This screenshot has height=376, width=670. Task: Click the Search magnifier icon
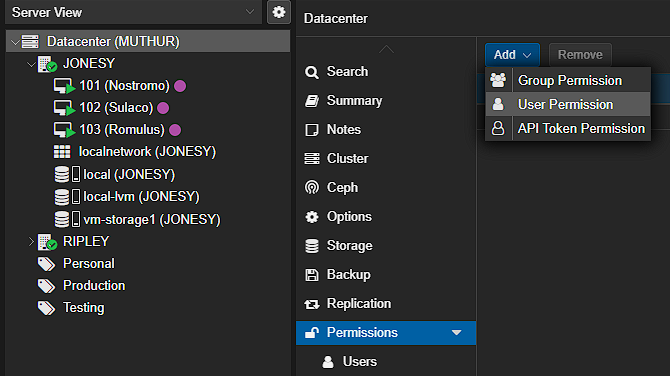coord(311,72)
